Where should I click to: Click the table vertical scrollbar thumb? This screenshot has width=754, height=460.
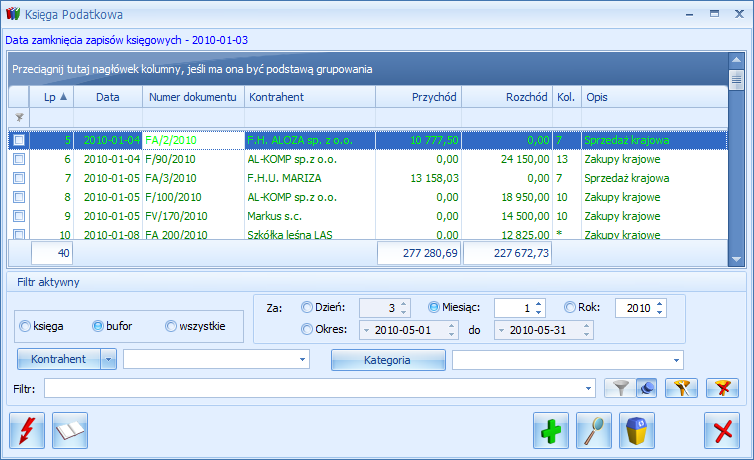[x=736, y=80]
